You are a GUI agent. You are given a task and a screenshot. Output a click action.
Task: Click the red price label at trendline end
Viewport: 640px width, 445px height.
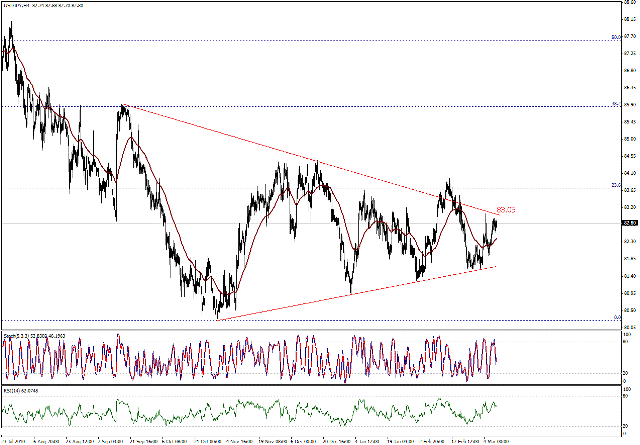pos(505,210)
